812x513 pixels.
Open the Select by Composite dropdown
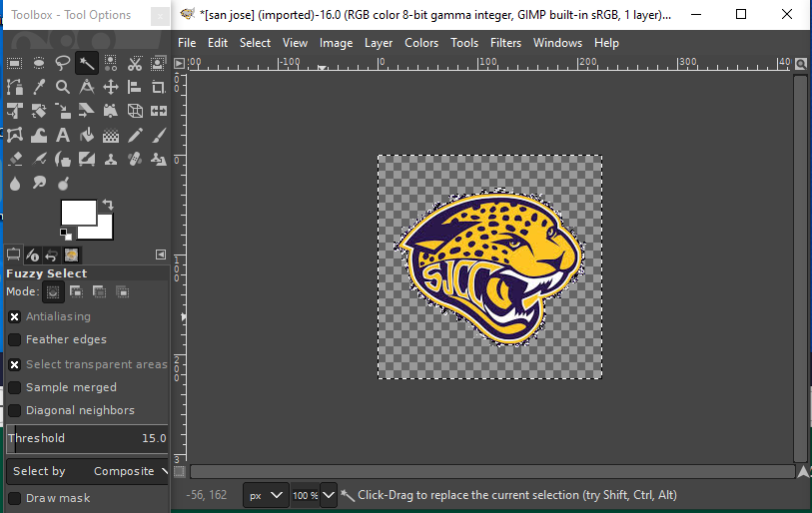click(87, 472)
